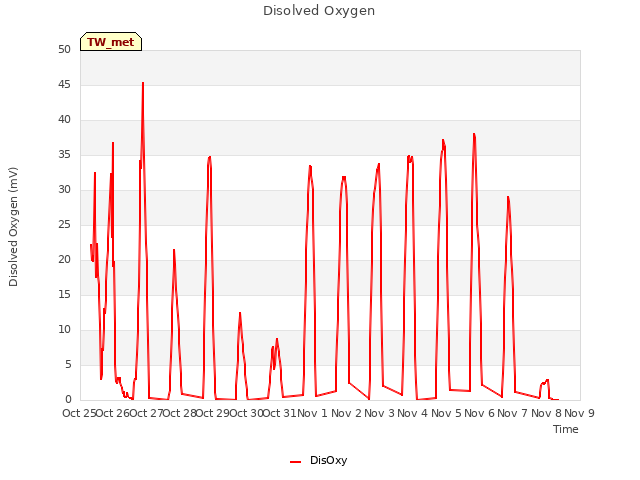
Task: Click the Nov 5 x-axis tick label
Action: click(x=446, y=413)
